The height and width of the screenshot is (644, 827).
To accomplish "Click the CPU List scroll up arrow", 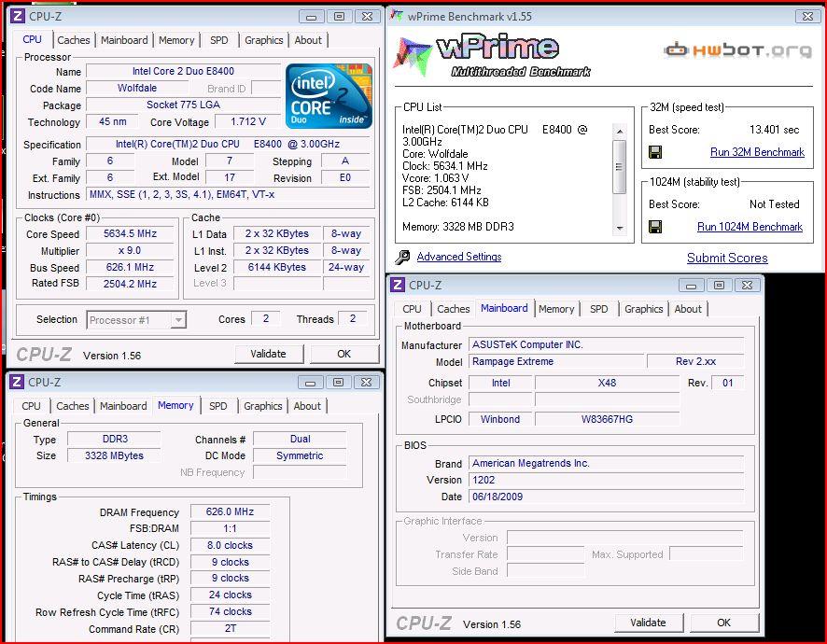I will click(x=620, y=131).
